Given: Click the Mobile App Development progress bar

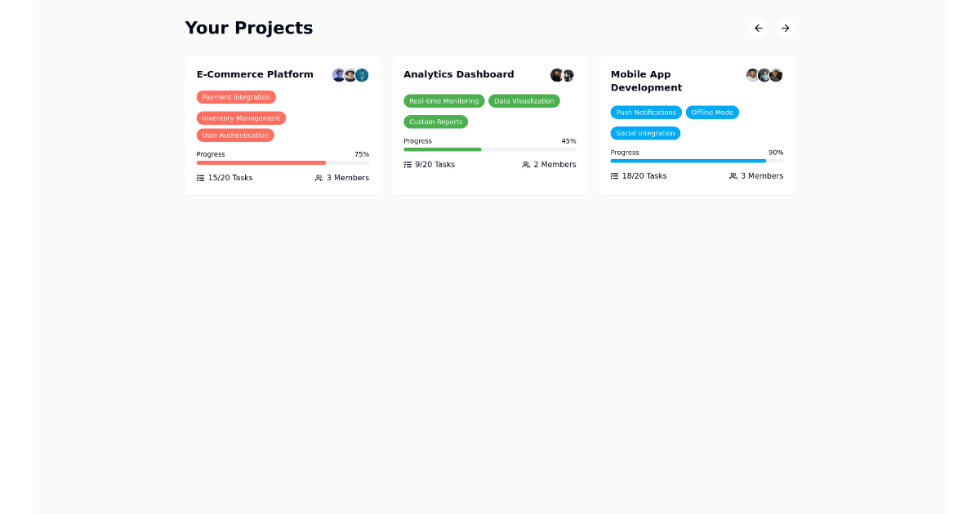Looking at the screenshot, I should click(697, 162).
